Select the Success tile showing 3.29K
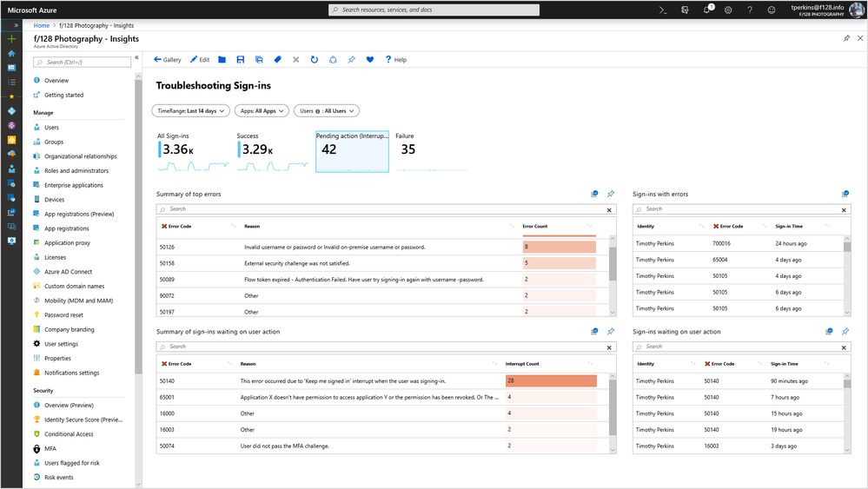Image resolution: width=868 pixels, height=489 pixels. click(272, 152)
